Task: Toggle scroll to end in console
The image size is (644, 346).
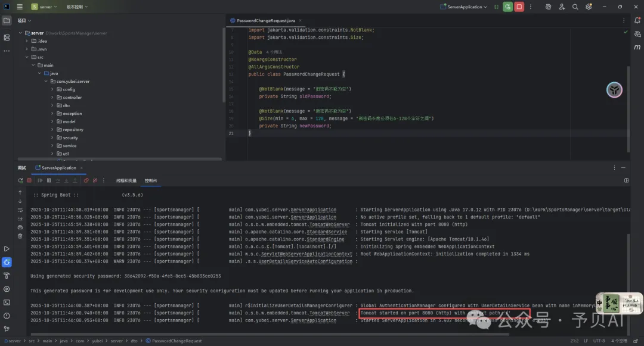Action: point(20,219)
